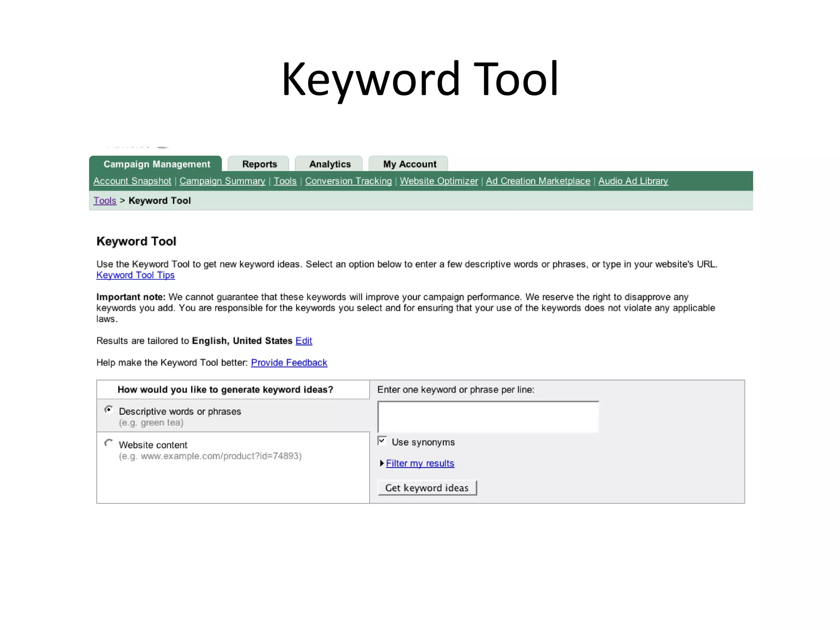Click the keyword or phrase text box
The width and height of the screenshot is (840, 630).
click(x=488, y=417)
